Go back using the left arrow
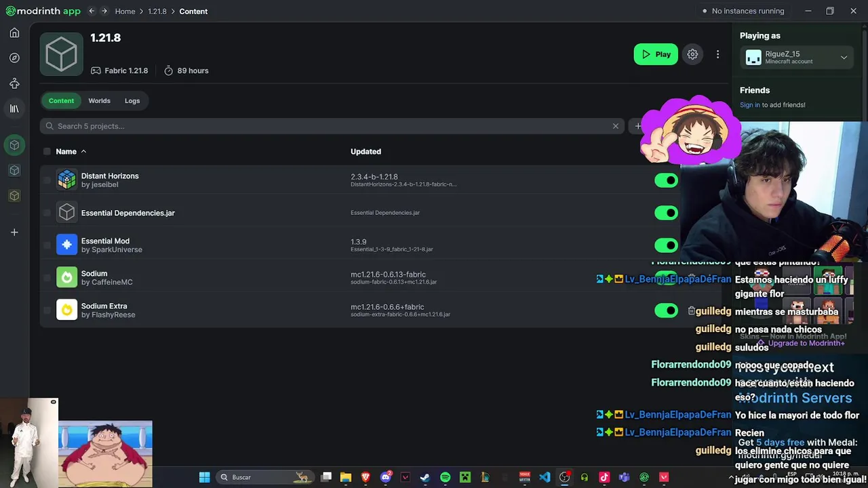This screenshot has height=488, width=868. [x=92, y=11]
